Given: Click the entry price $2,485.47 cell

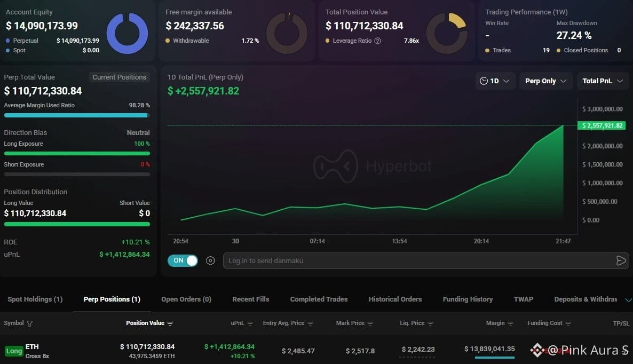Looking at the screenshot, I should tap(298, 351).
